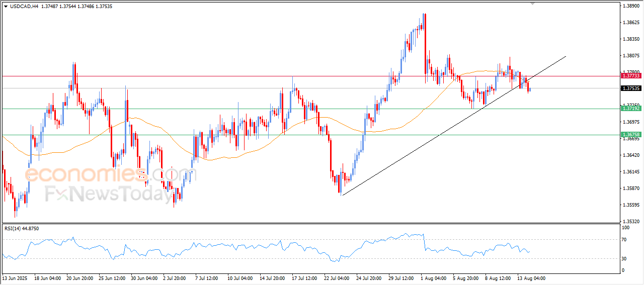The height and width of the screenshot is (285, 644).
Task: Click the 1.36145 price axis value
Action: click(631, 172)
